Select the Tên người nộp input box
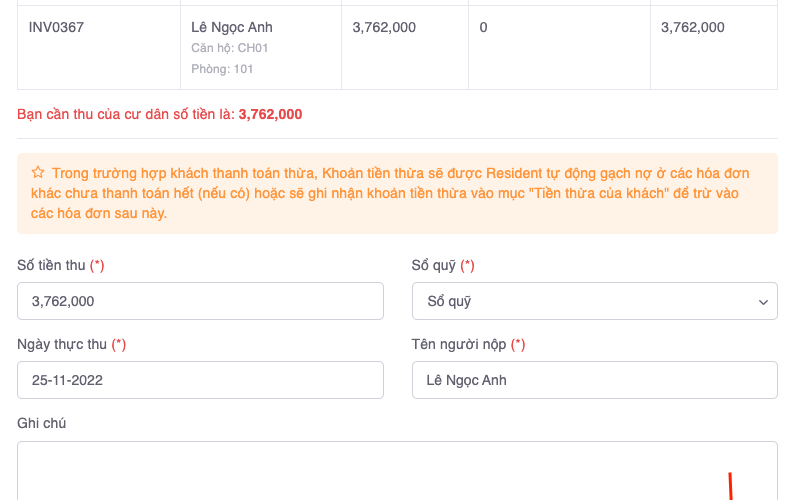The height and width of the screenshot is (500, 794). [594, 380]
